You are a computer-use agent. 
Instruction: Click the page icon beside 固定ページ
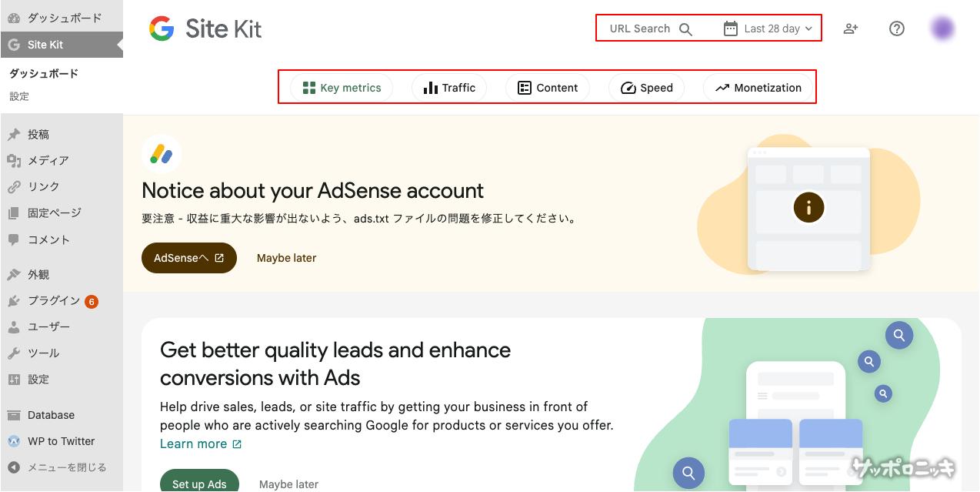(14, 213)
